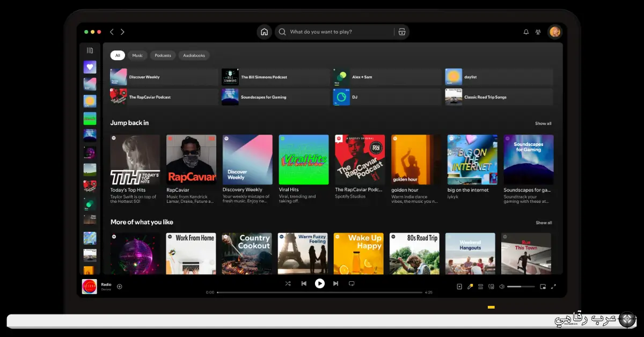644x337 pixels.
Task: Open the Browse icon in the search bar
Action: [x=402, y=32]
